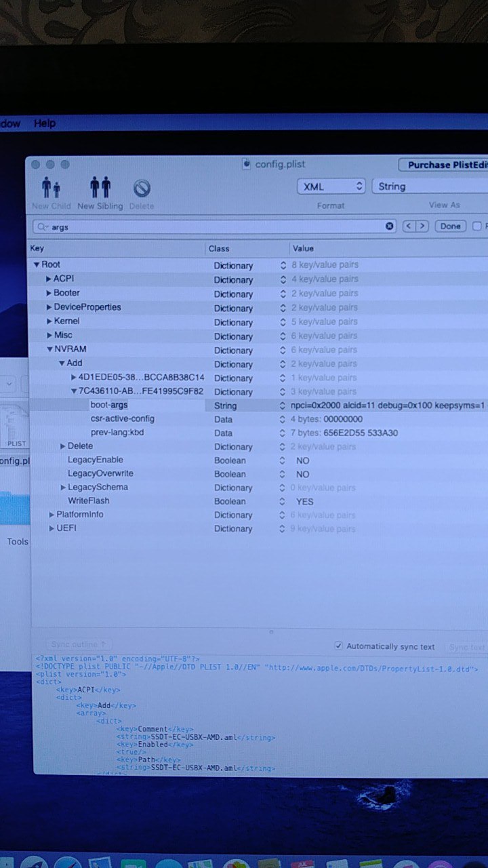
Task: Select the boot-args row key
Action: (108, 405)
